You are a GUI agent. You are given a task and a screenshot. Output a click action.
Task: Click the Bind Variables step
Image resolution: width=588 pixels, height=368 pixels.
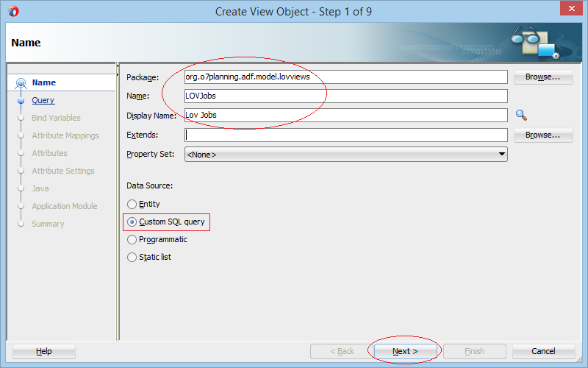pyautogui.click(x=56, y=118)
